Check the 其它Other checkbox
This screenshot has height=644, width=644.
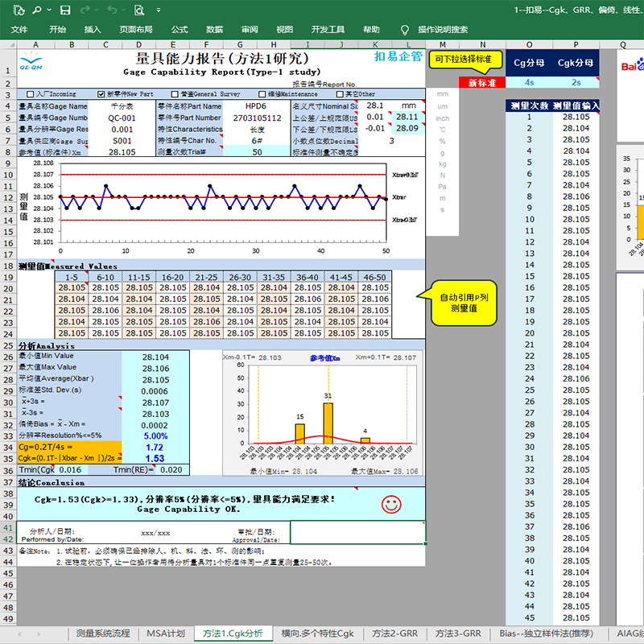[x=340, y=94]
